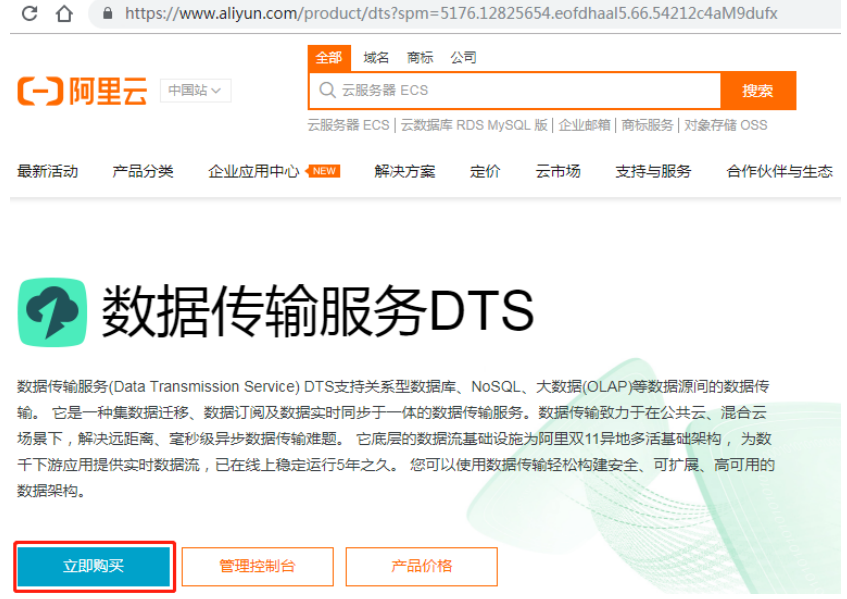Viewport: 847px width, 599px height.
Task: Switch to the 域名 search tab
Action: pos(376,57)
